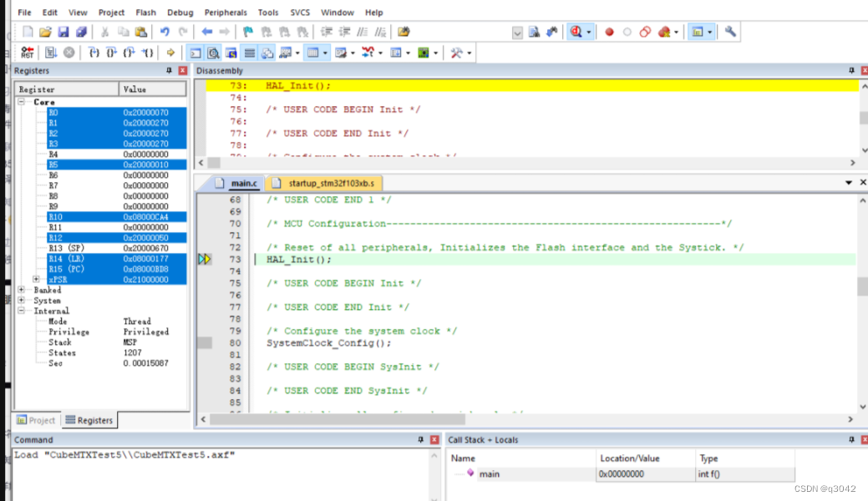Disable all breakpoints icon
This screenshot has width=868, height=501.
tap(645, 32)
